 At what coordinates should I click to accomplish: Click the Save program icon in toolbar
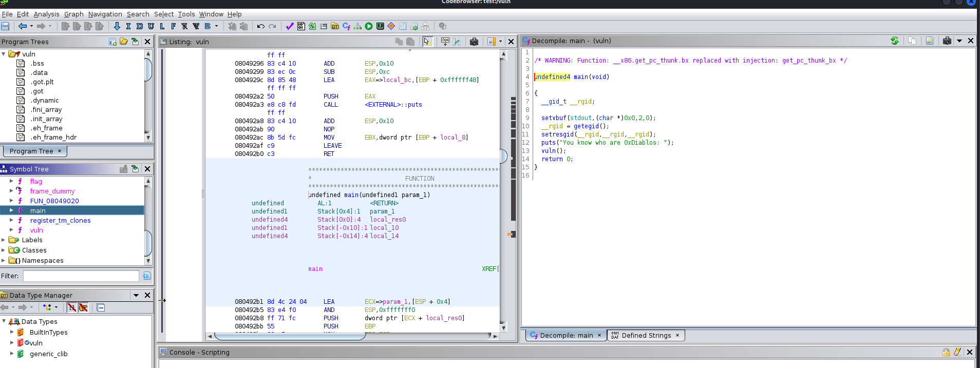(5, 26)
